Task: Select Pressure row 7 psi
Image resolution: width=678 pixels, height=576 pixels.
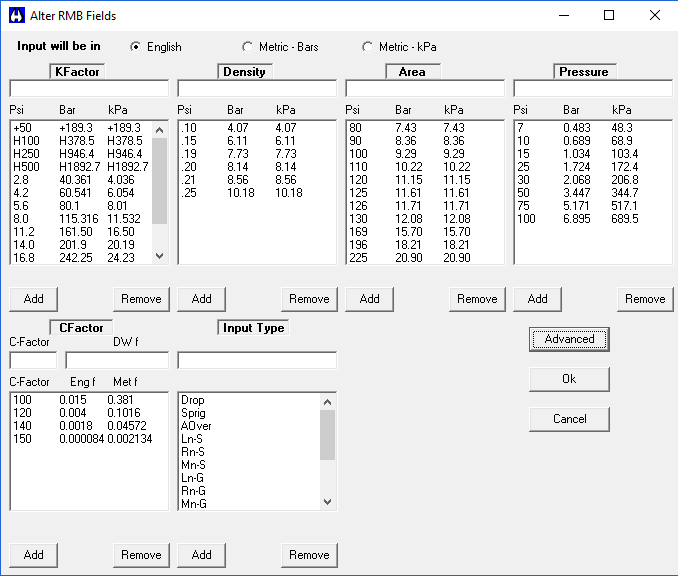Action: point(593,128)
